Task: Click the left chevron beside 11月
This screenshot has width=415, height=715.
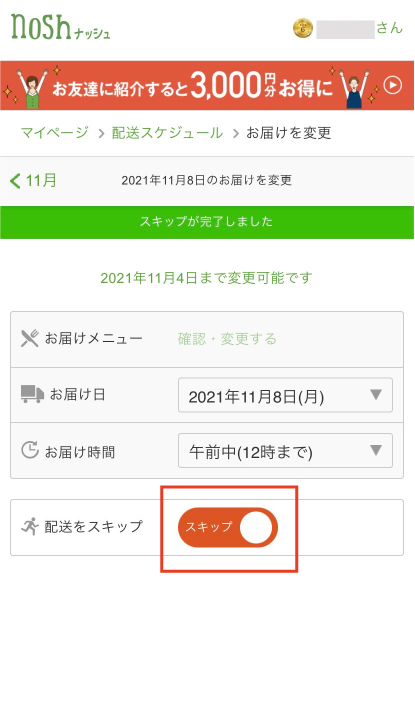Action: (15, 181)
